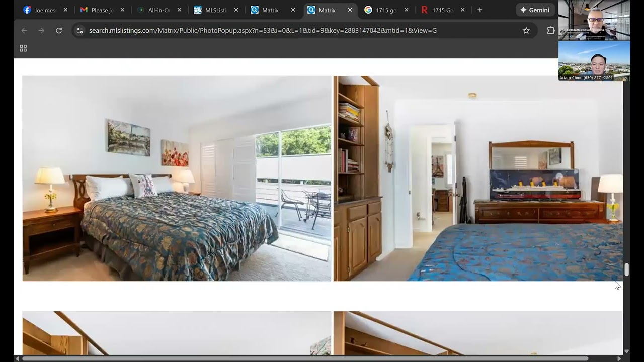Click the scroll down arrow

point(627,351)
